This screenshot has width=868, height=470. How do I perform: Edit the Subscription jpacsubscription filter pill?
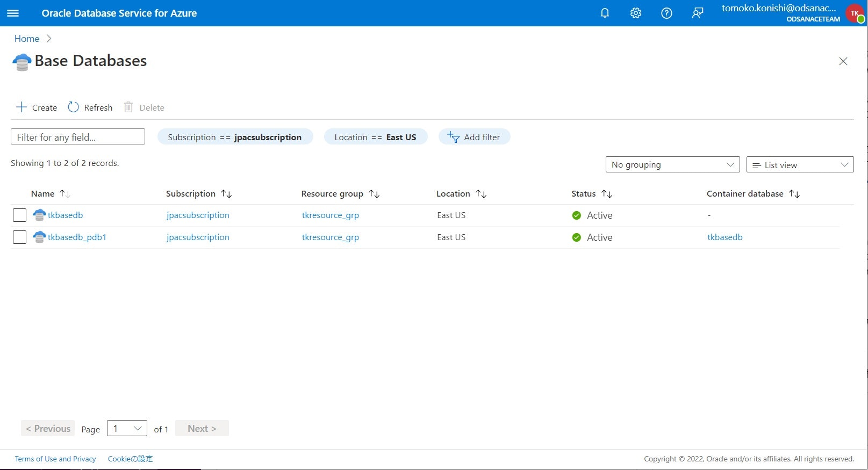click(x=235, y=137)
